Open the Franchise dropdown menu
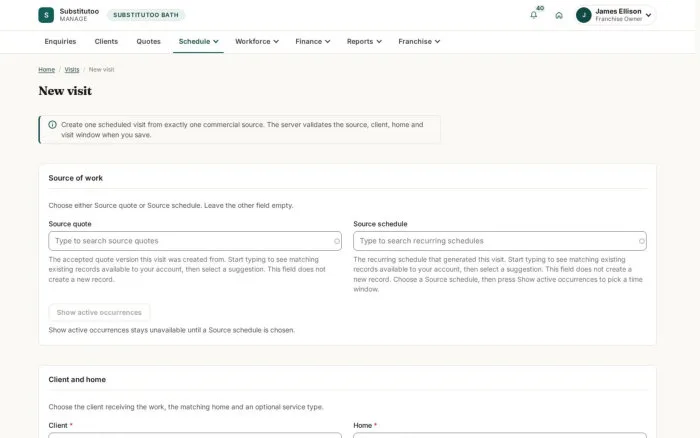 pyautogui.click(x=419, y=42)
